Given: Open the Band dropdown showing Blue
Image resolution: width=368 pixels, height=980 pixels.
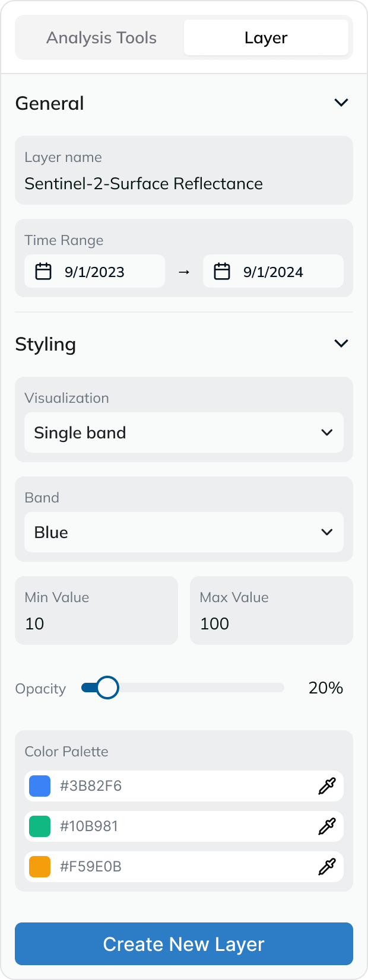Looking at the screenshot, I should pyautogui.click(x=184, y=532).
